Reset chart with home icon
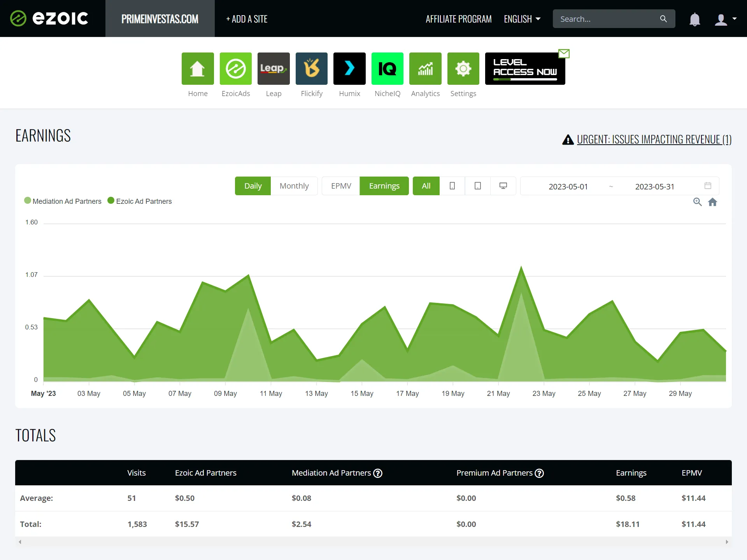 pyautogui.click(x=712, y=202)
